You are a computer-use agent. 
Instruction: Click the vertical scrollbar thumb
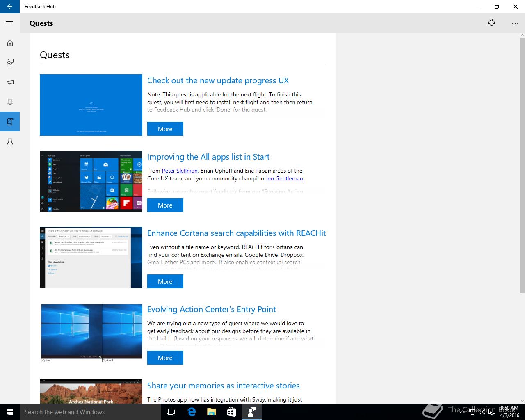pos(522,165)
